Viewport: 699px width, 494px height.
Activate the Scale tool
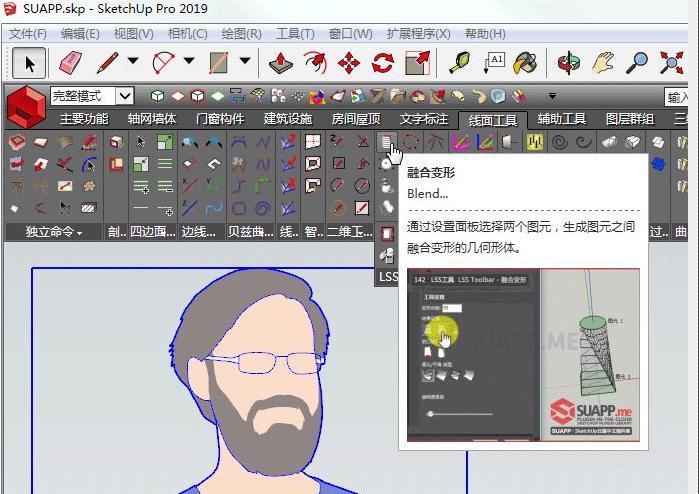click(x=417, y=63)
